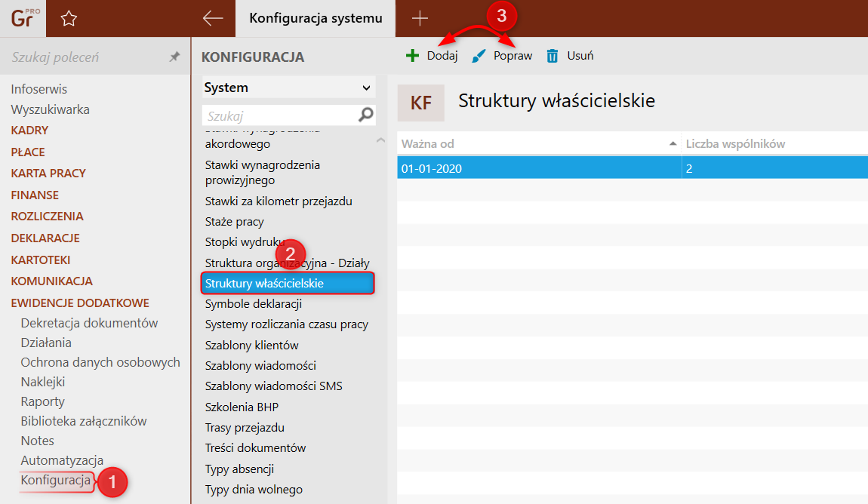Expand the FINANSE menu section
Image resolution: width=868 pixels, height=504 pixels.
tap(35, 195)
